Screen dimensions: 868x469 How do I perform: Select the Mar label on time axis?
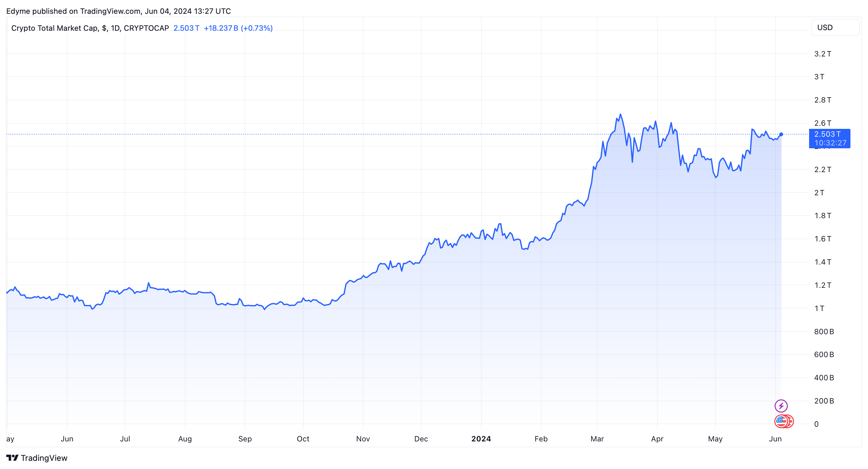[x=597, y=439]
